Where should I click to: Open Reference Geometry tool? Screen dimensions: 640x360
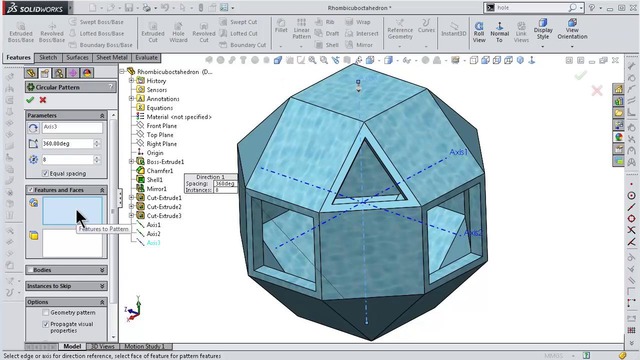[400, 29]
